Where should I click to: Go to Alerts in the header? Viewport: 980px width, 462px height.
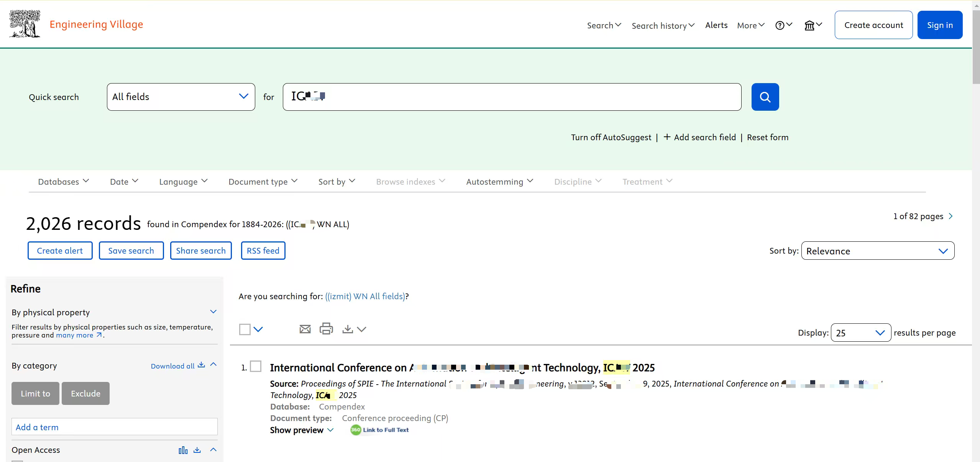[x=716, y=25]
